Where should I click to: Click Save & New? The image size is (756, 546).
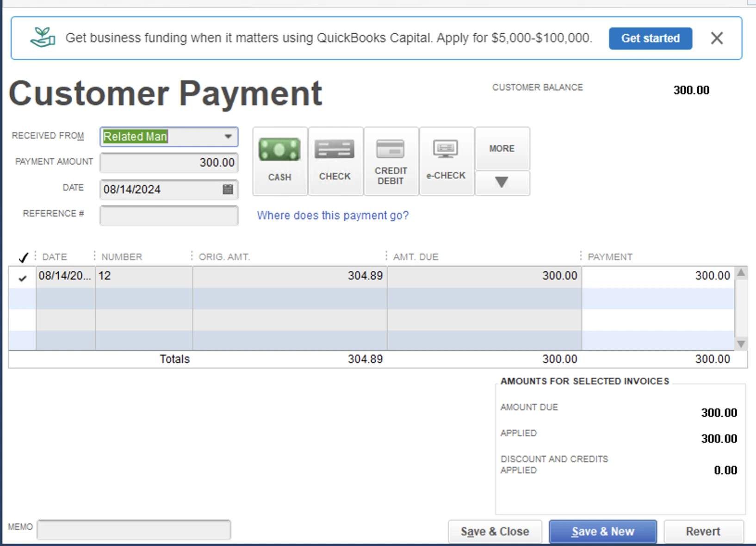pyautogui.click(x=603, y=532)
